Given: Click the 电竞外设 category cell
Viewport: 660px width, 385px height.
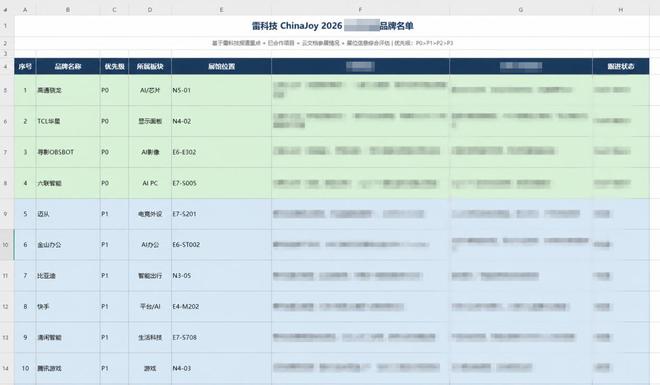Looking at the screenshot, I should pos(150,214).
